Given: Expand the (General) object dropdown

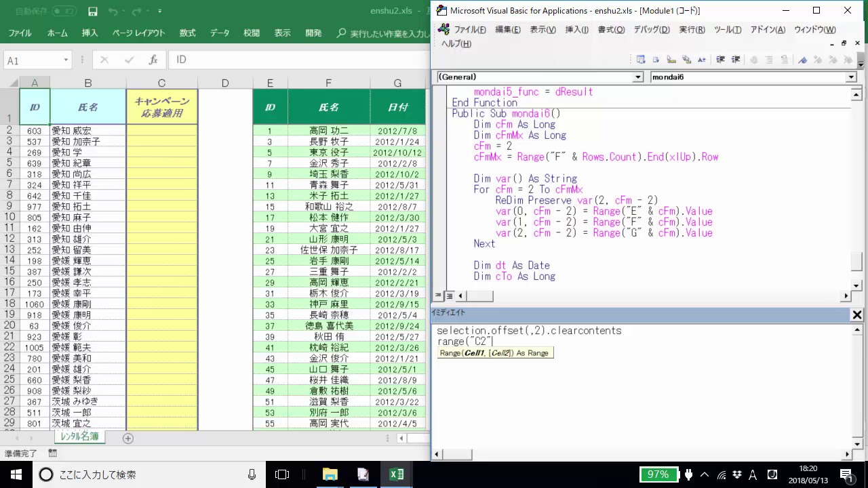Looking at the screenshot, I should [637, 77].
